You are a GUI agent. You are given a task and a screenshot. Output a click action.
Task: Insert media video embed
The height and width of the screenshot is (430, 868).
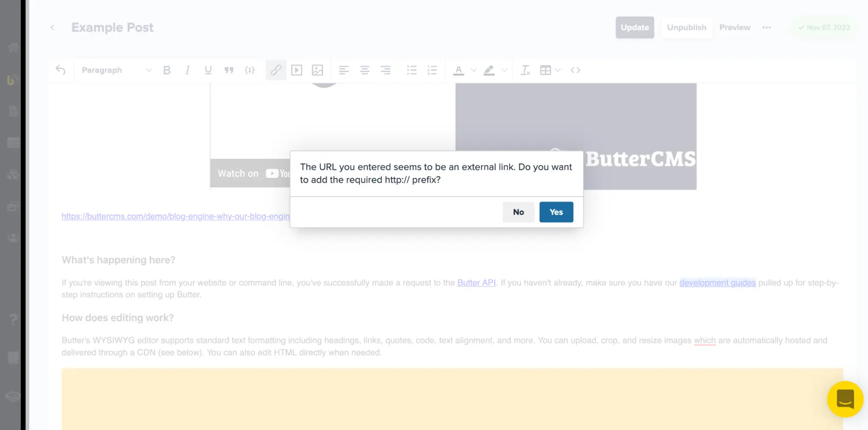click(x=297, y=70)
